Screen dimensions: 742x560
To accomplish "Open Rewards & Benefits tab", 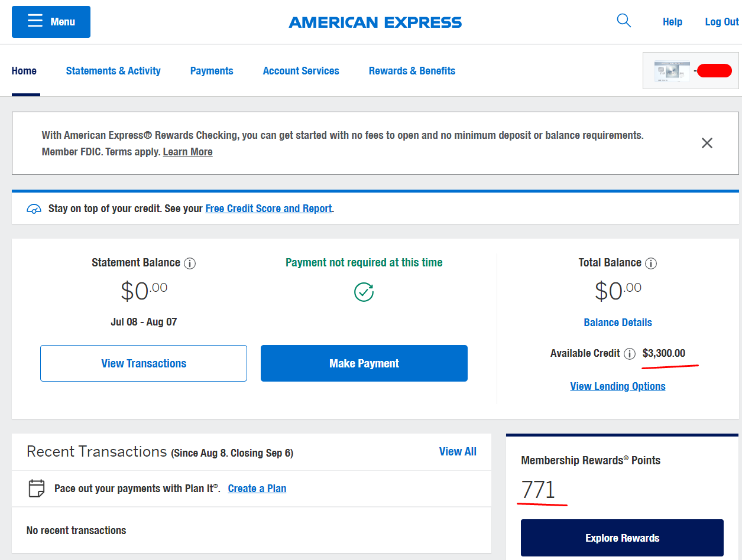I will click(412, 71).
